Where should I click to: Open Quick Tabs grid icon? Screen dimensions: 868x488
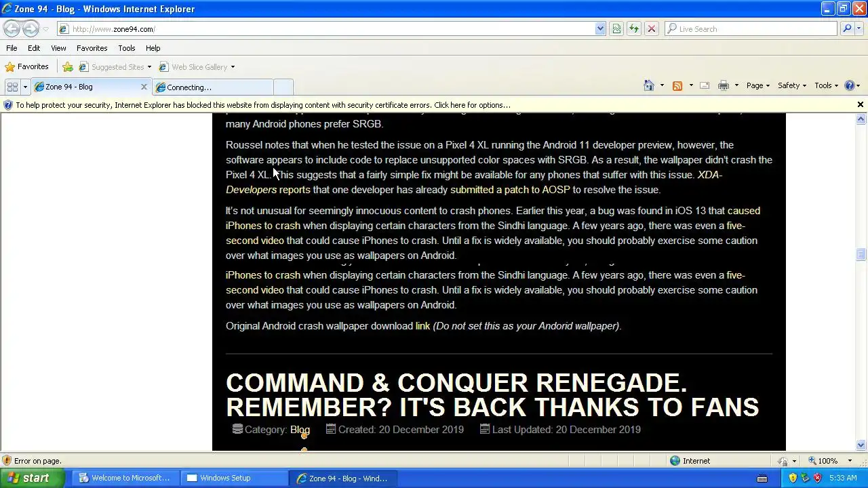[12, 87]
